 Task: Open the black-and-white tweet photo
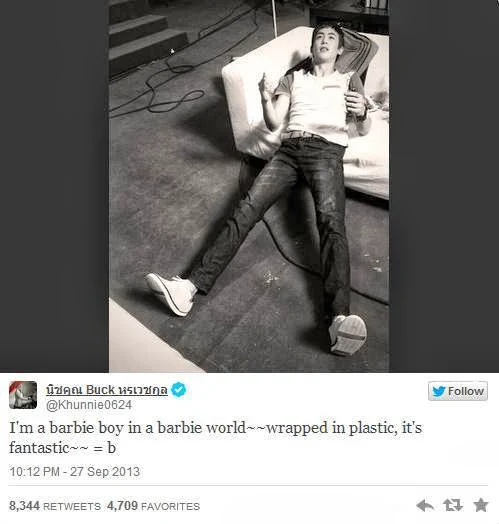click(249, 186)
